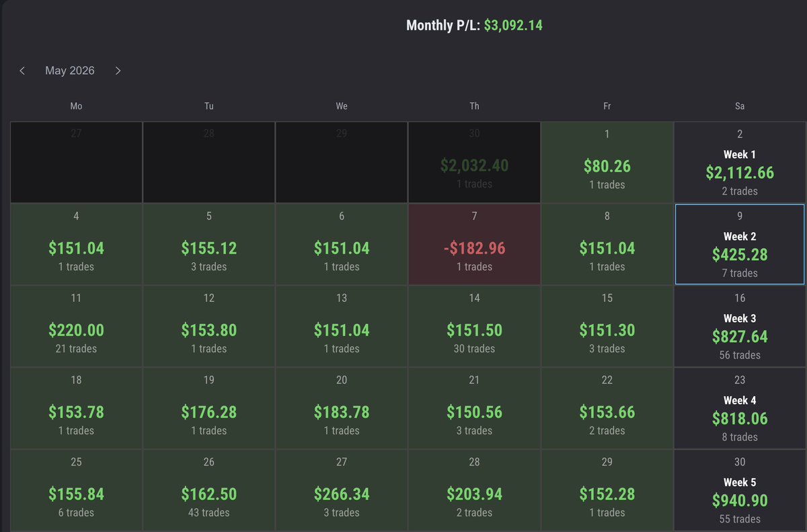This screenshot has width=807, height=532.
Task: Go to previous month with left chevron
Action: (x=22, y=71)
